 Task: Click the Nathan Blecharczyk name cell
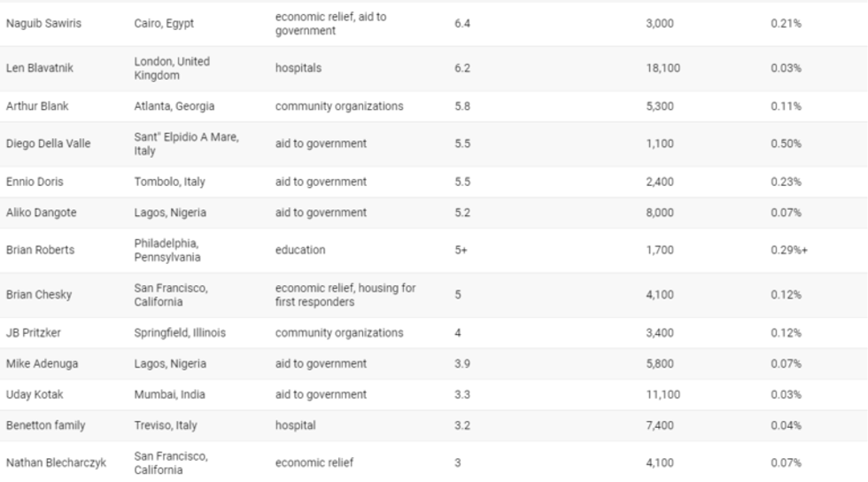pyautogui.click(x=56, y=463)
